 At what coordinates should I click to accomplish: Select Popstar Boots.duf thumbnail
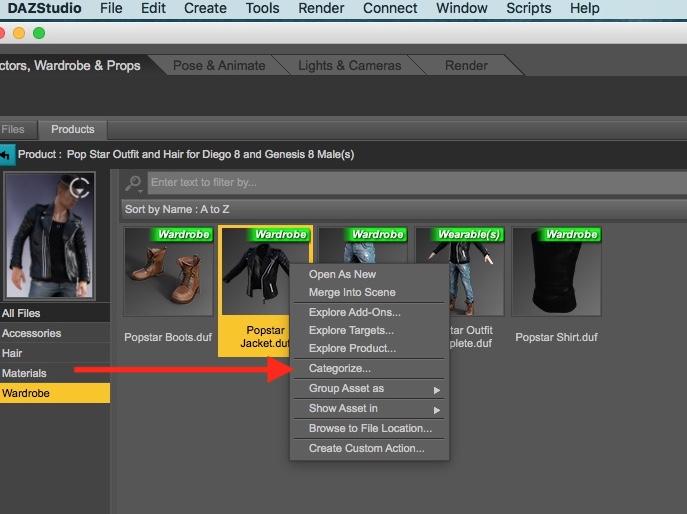[168, 272]
